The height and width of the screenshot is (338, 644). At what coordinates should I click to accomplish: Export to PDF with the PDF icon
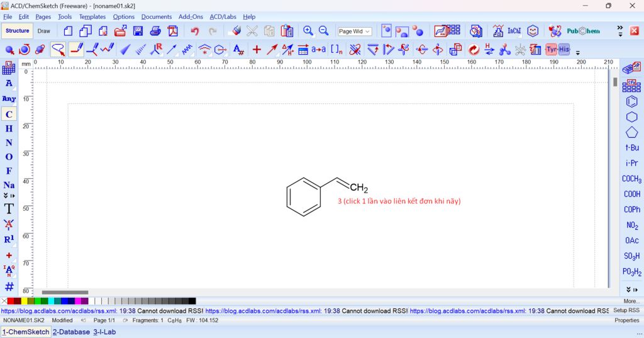coord(172,31)
